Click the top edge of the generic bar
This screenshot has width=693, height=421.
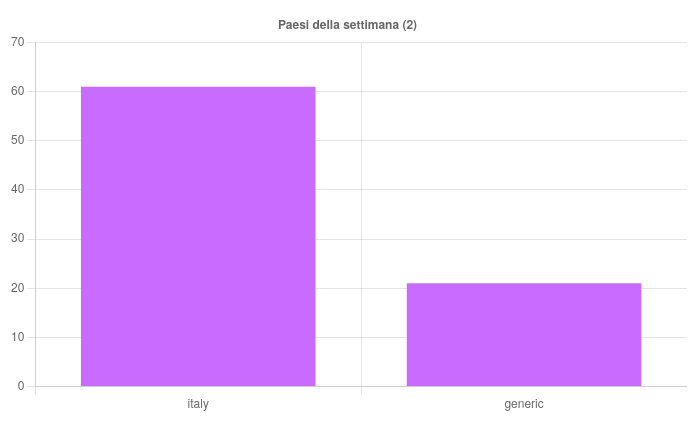click(523, 284)
